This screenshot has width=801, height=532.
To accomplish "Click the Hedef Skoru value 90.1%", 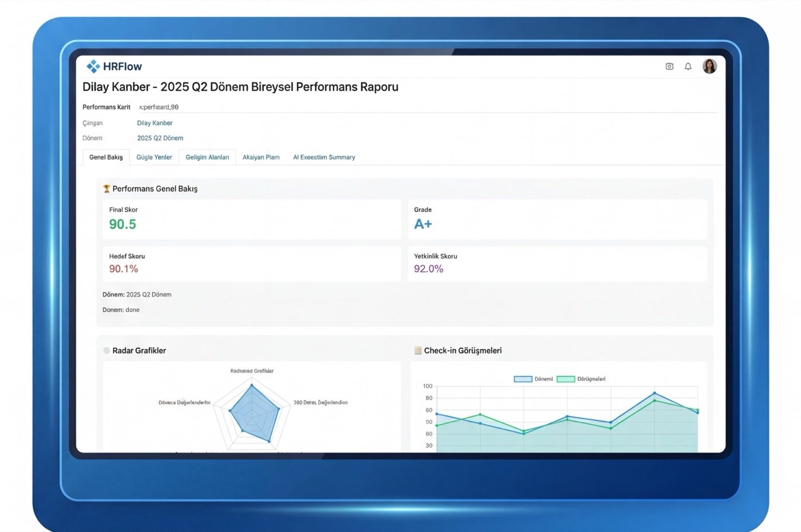I will 124,269.
